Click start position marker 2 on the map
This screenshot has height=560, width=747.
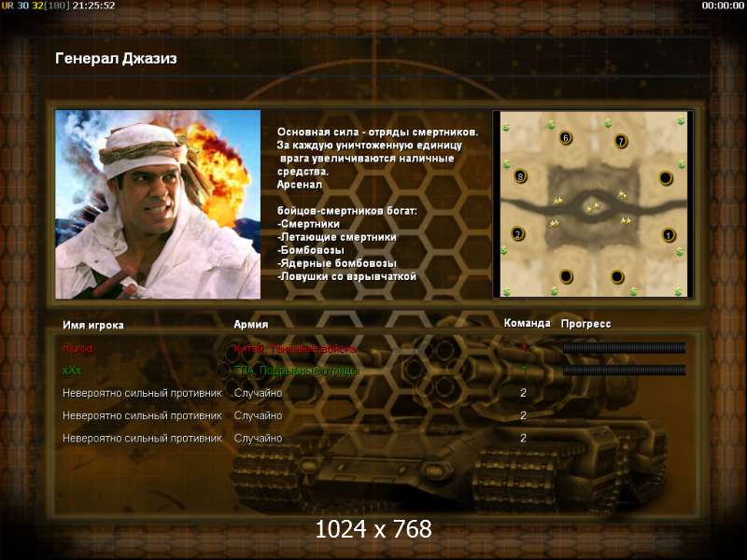[518, 234]
